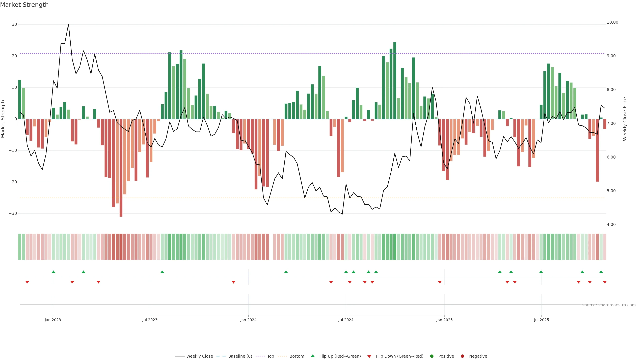The image size is (644, 362).
Task: Click the Jan 2024 x-axis label
Action: (x=248, y=320)
